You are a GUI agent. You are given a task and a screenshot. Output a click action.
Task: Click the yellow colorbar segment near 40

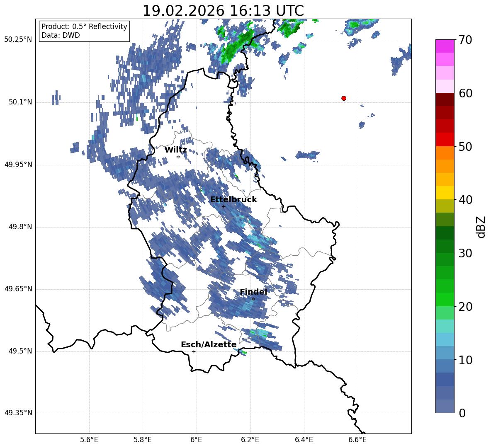click(445, 192)
